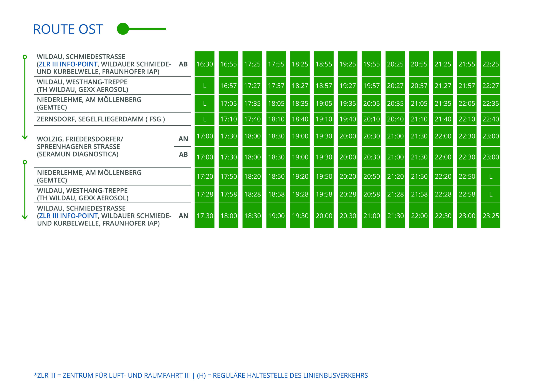Click the 17:20 time cell
The height and width of the screenshot is (392, 556).
[x=205, y=176]
